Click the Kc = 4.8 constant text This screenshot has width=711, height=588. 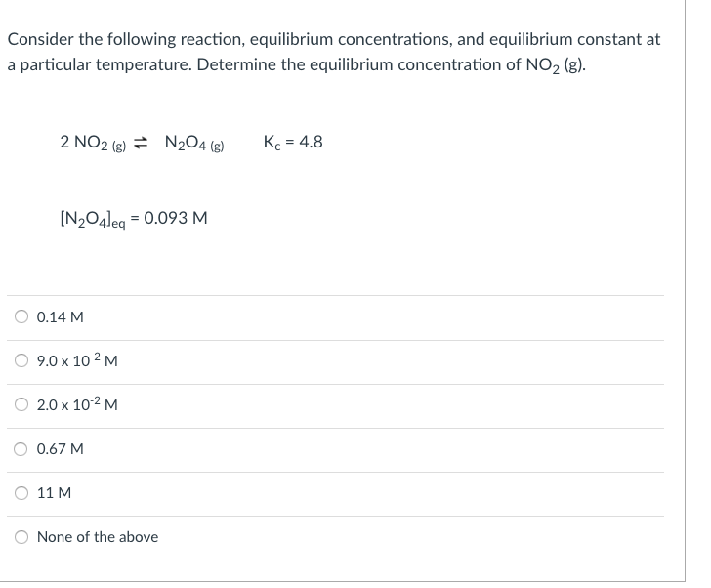point(293,143)
